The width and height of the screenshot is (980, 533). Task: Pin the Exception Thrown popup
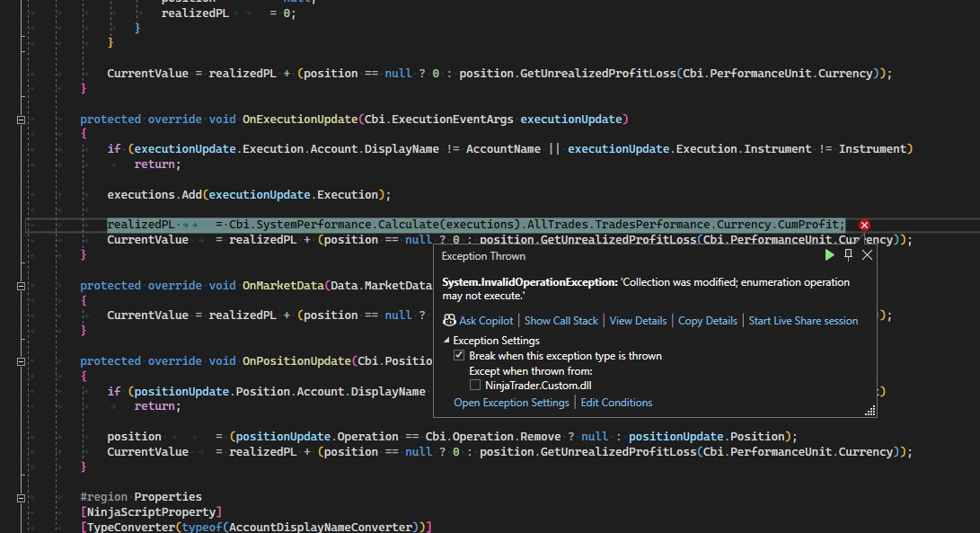(849, 255)
